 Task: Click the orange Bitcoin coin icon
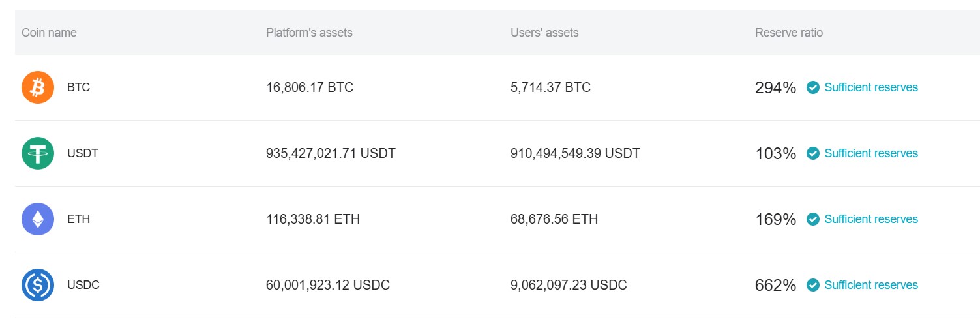38,87
